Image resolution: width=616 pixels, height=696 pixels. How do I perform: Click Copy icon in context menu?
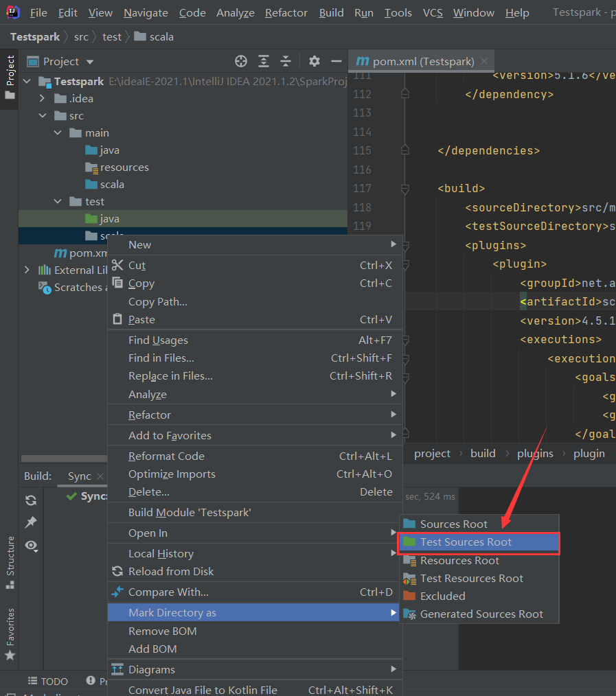[x=117, y=283]
